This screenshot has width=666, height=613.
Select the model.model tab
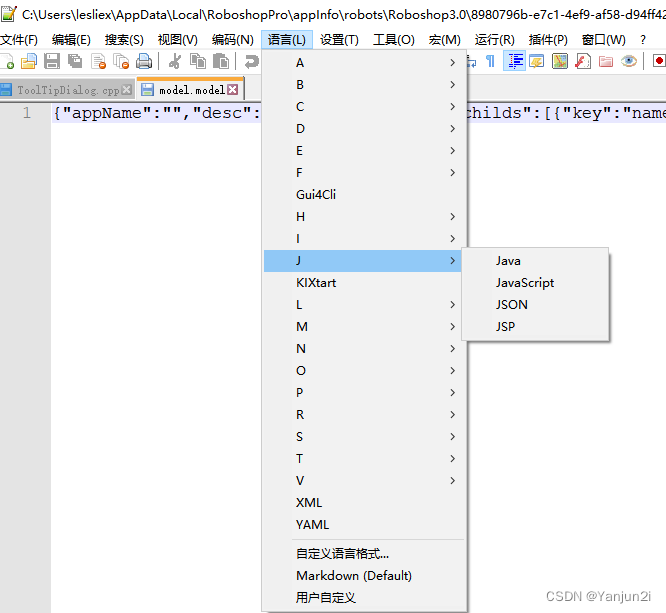191,90
